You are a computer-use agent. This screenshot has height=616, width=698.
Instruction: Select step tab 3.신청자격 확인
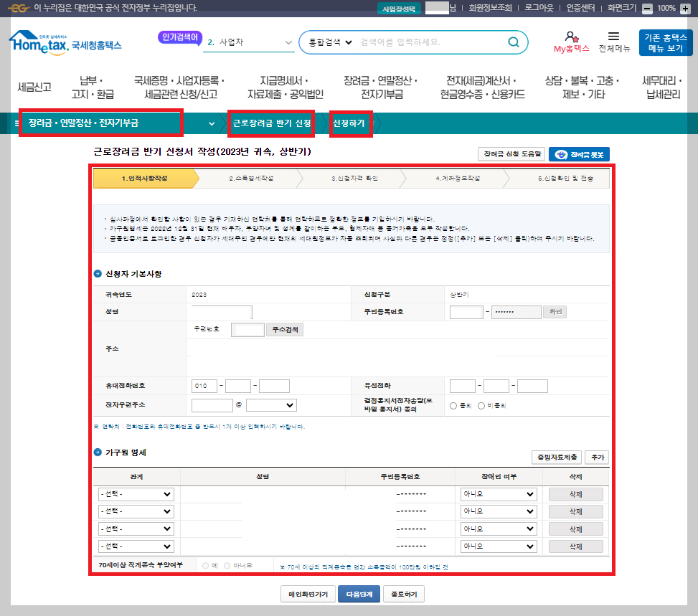354,179
